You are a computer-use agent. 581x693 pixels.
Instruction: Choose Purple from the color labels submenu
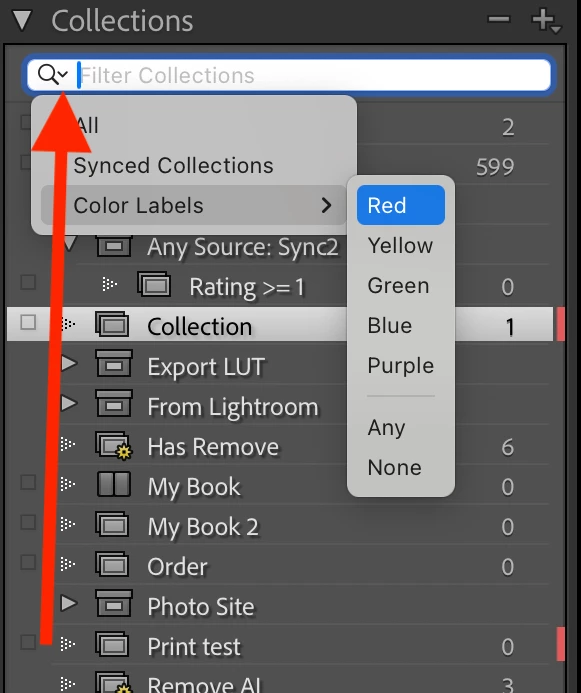pyautogui.click(x=401, y=366)
